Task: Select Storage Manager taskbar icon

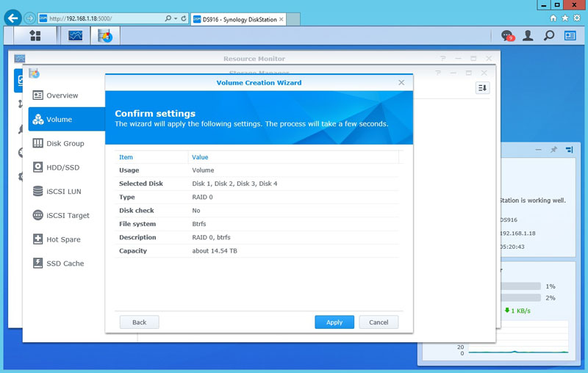Action: (x=105, y=35)
